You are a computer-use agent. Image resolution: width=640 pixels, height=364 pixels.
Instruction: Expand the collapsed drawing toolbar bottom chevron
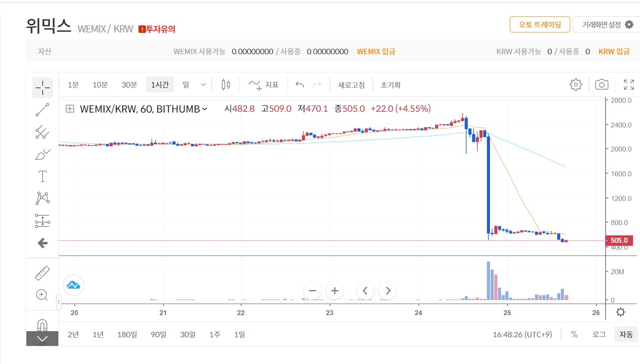click(x=42, y=339)
